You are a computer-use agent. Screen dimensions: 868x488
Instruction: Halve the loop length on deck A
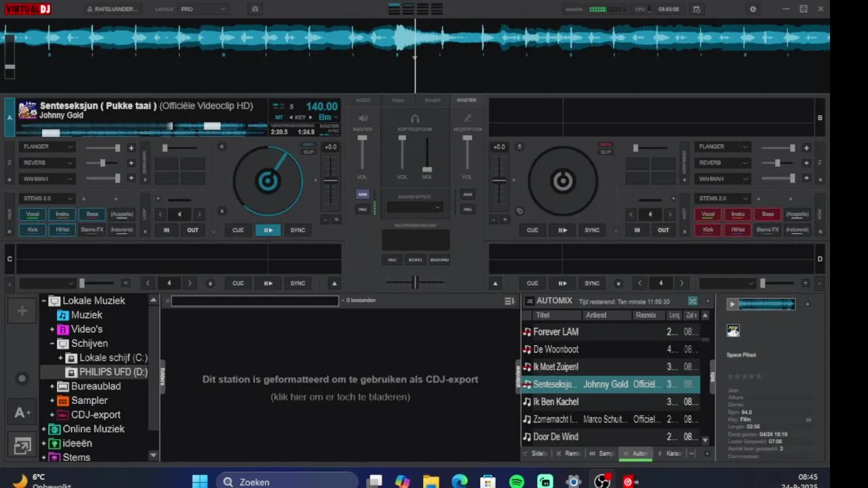[x=160, y=214]
